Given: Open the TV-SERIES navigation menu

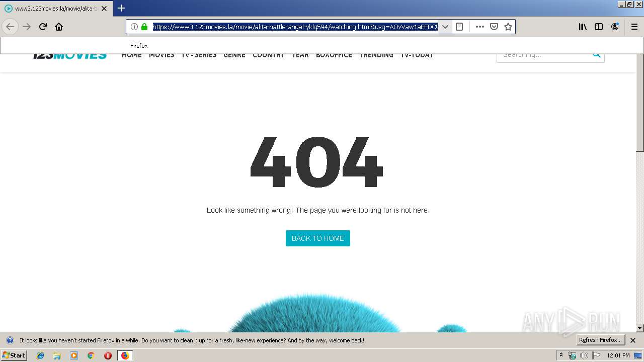Looking at the screenshot, I should tap(199, 55).
